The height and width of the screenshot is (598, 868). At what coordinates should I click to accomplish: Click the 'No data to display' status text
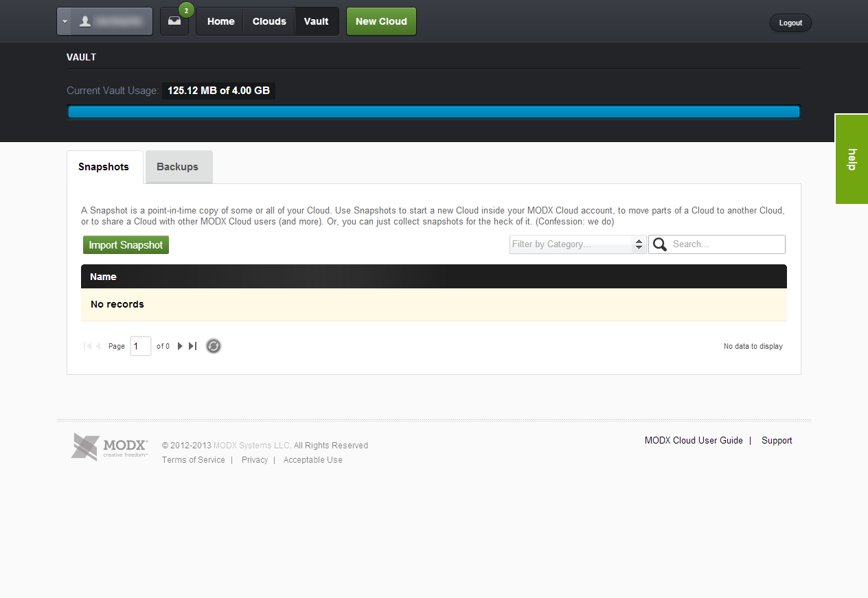[x=753, y=346]
